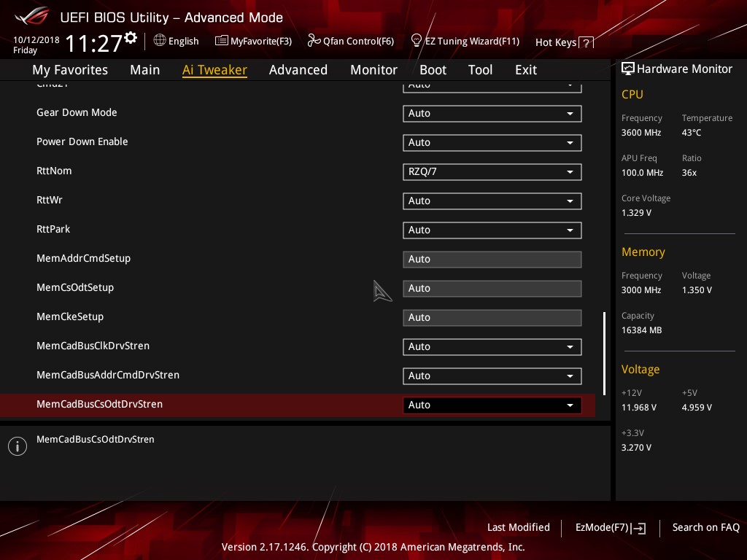Click the settings list scrollbar
747x560 pixels.
pyautogui.click(x=604, y=354)
